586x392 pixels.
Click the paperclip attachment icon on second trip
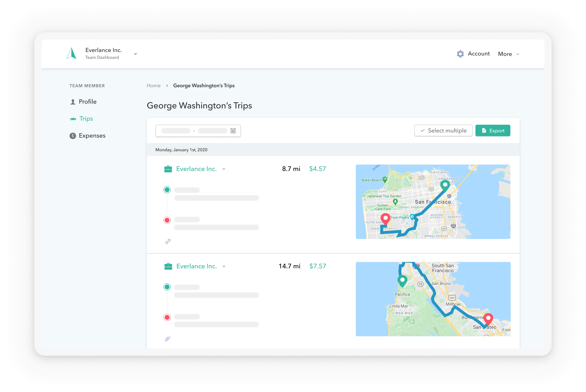(x=168, y=339)
